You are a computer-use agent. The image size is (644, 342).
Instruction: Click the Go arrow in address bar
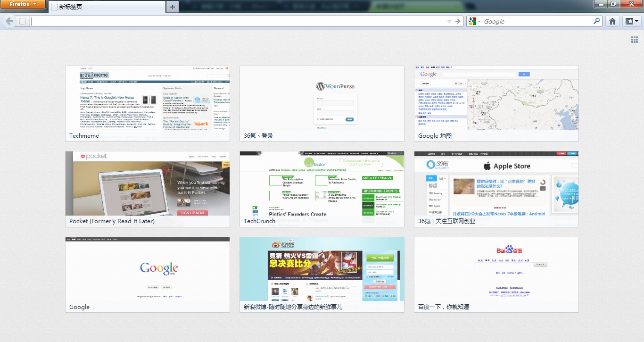pyautogui.click(x=458, y=21)
